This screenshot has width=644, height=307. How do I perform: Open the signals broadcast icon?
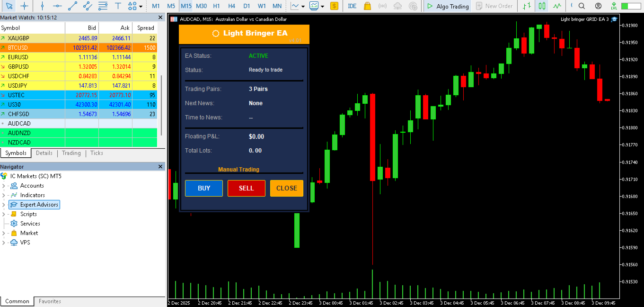click(382, 6)
